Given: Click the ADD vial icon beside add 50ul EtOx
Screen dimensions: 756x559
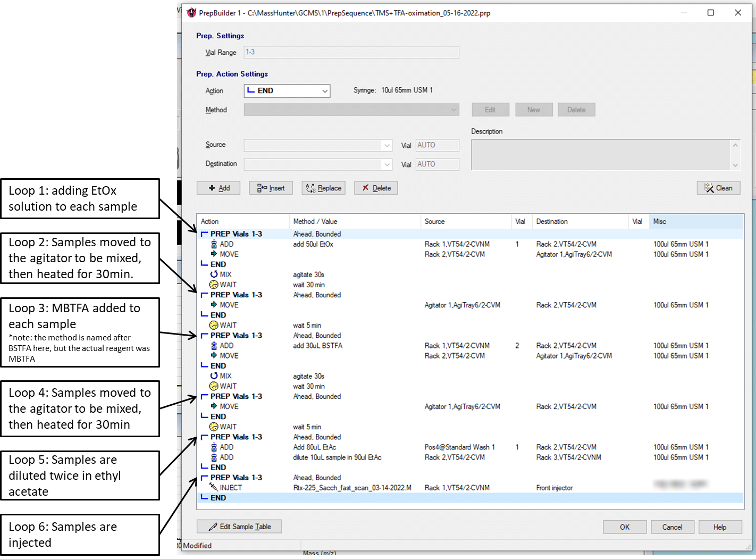Looking at the screenshot, I should pyautogui.click(x=214, y=244).
